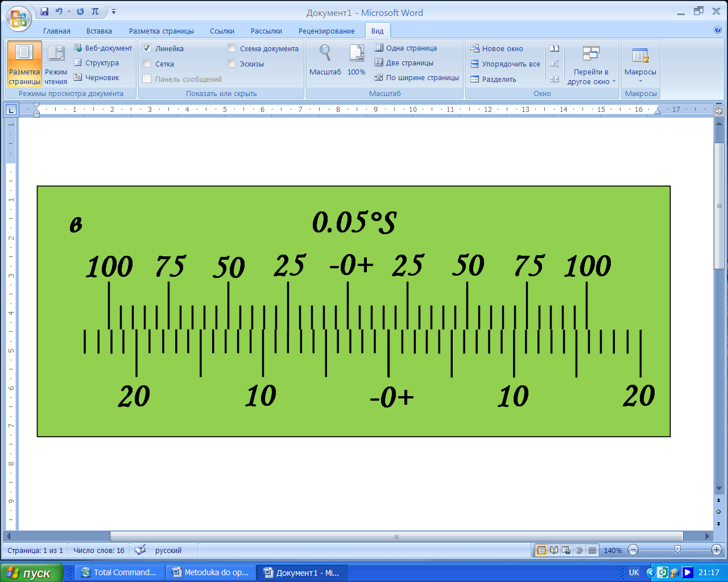Viewport: 728px width, 582px height.
Task: Show One Page (Одна страница)
Action: point(406,48)
